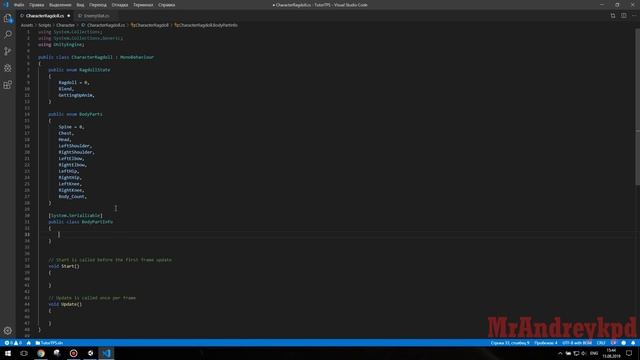Show errors and warnings count in status bar
640x360 pixels.
click(13, 343)
